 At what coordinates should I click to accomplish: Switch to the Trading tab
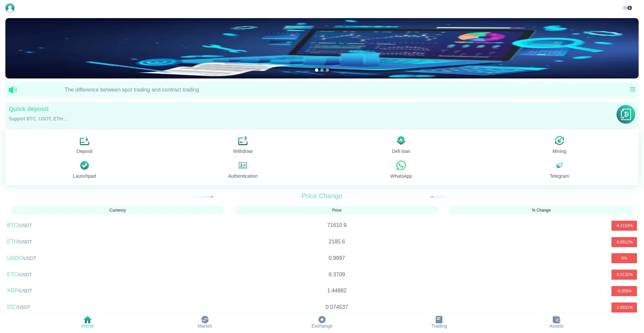pos(439,322)
